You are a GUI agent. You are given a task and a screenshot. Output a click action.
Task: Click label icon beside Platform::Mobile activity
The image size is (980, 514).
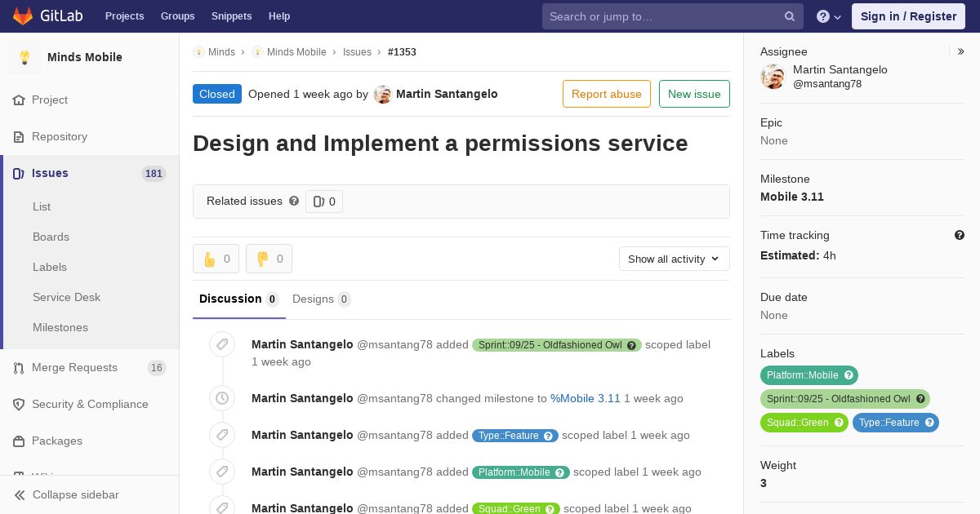tap(222, 472)
